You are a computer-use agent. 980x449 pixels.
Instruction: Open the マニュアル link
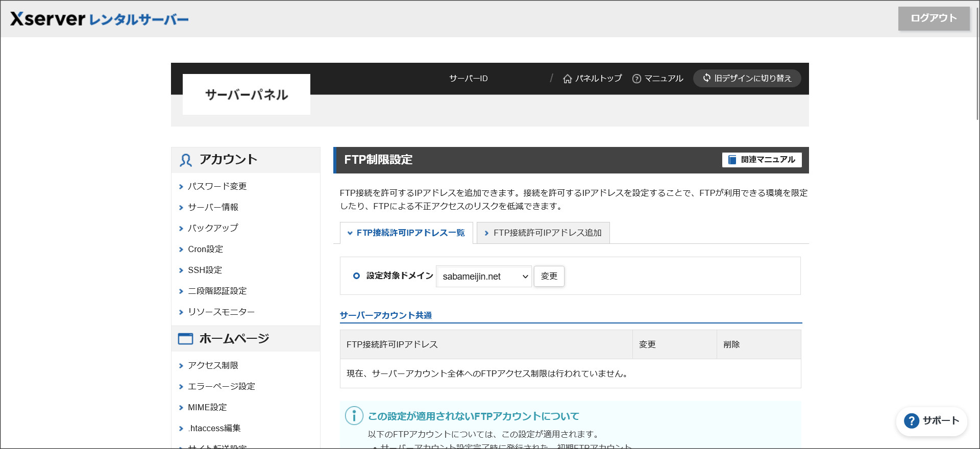pyautogui.click(x=664, y=79)
